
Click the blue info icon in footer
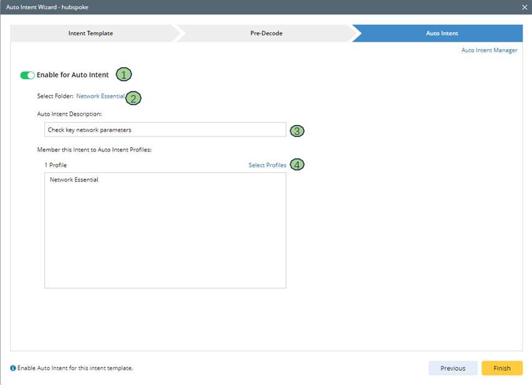[13, 368]
